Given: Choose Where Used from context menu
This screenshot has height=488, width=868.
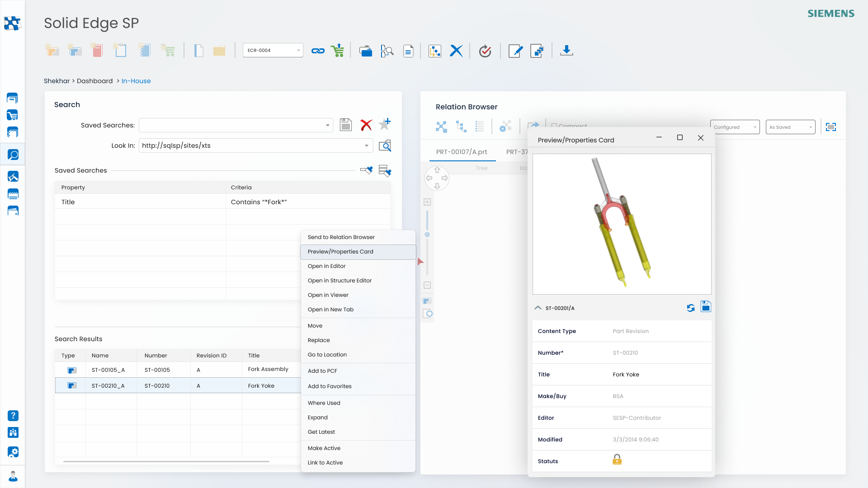Looking at the screenshot, I should click(x=358, y=403).
